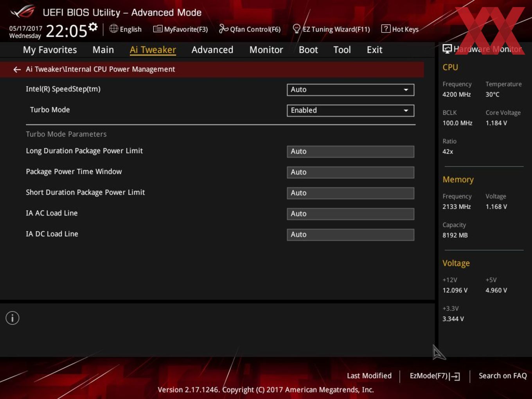532x399 pixels.
Task: Select IA AC Load Line label
Action: [x=52, y=213]
